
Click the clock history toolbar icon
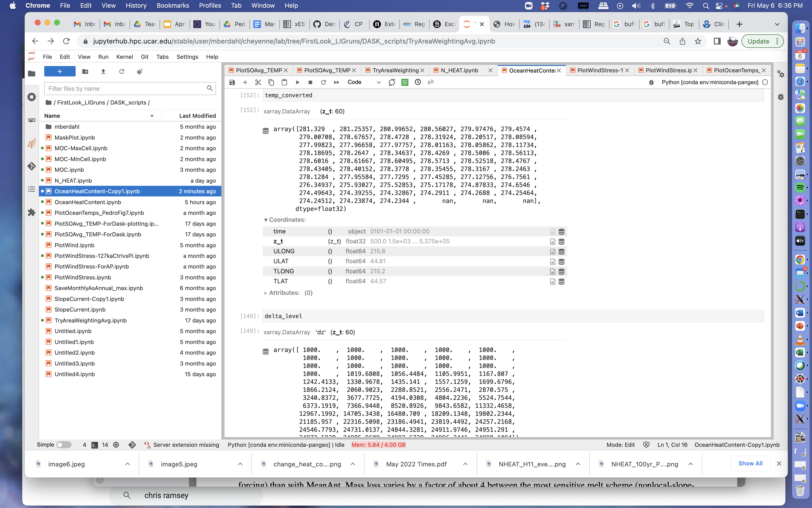(x=418, y=82)
